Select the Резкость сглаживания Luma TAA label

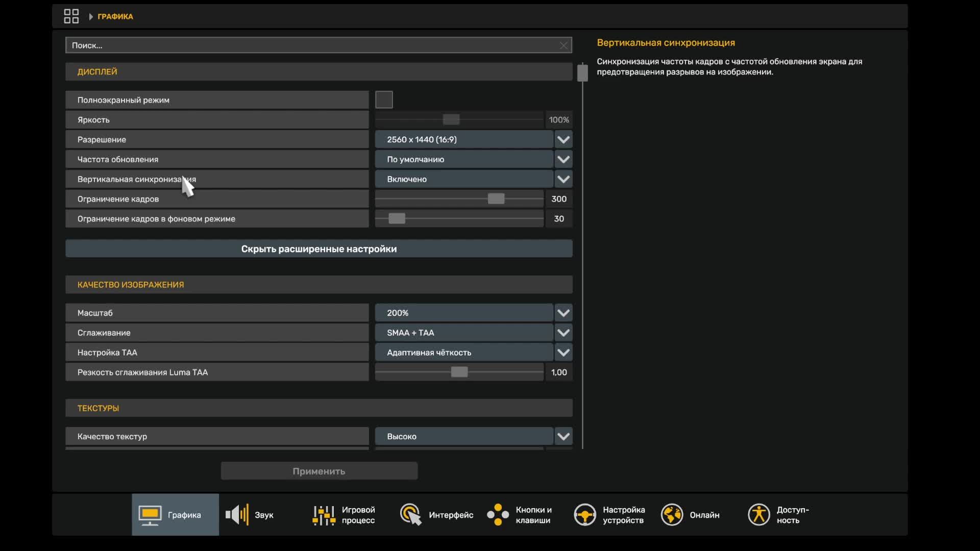pos(142,372)
